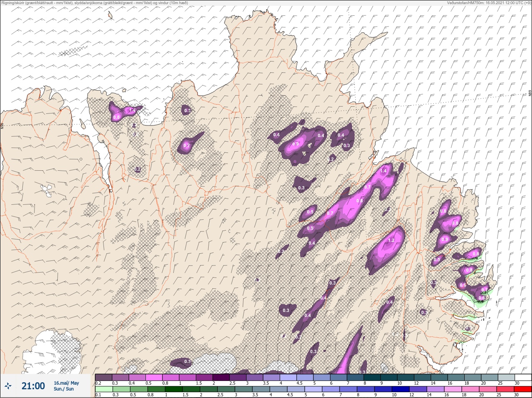
Task: Pick the darkest purple 2 swatch in upper legend
Action: (x=221, y=377)
